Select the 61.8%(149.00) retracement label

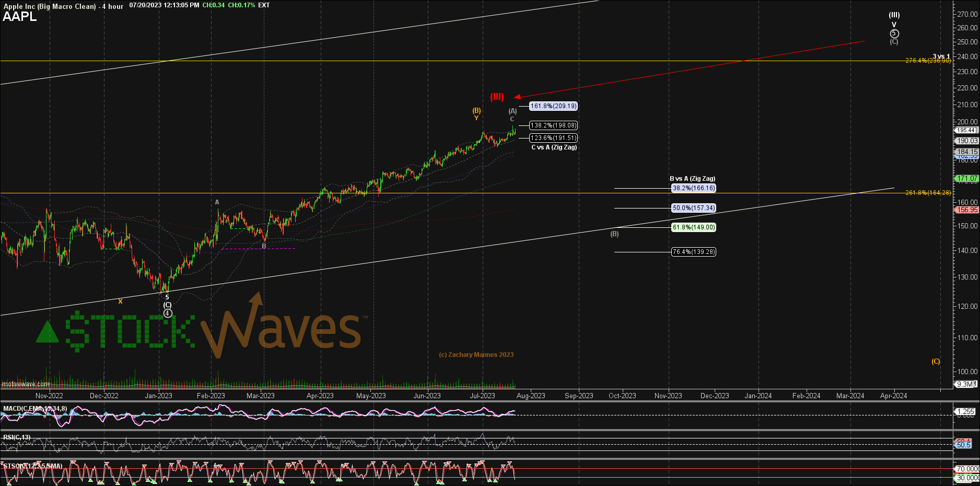pos(694,227)
